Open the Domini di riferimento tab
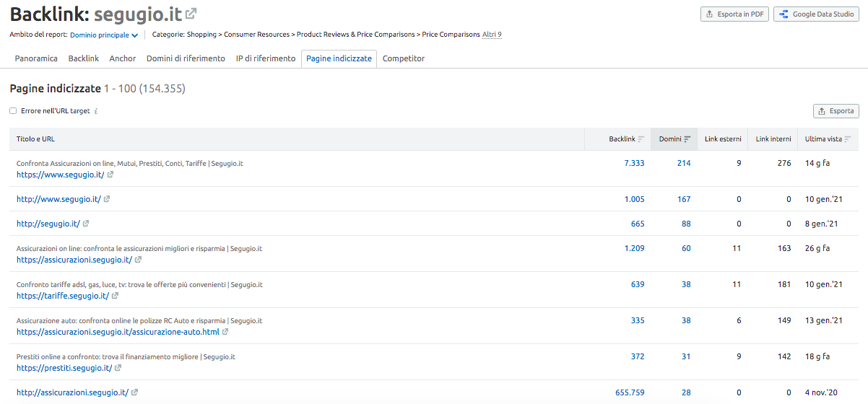 pos(186,58)
